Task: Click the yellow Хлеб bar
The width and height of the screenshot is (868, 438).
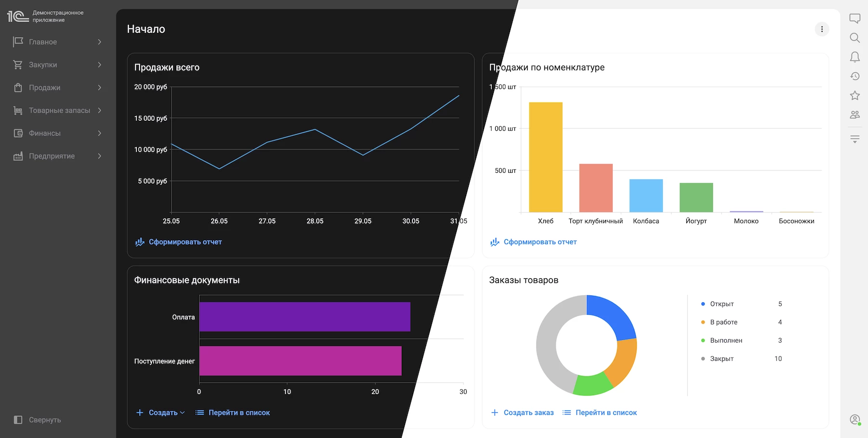Action: point(546,157)
